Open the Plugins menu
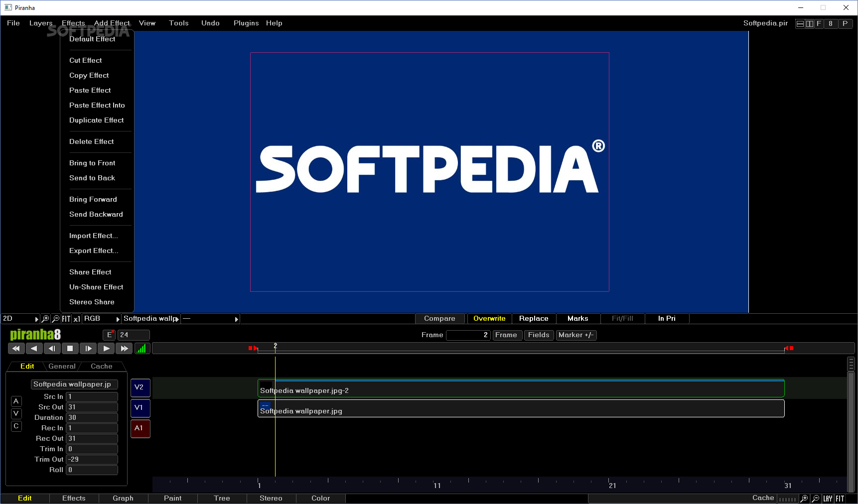The image size is (858, 504). (x=246, y=23)
